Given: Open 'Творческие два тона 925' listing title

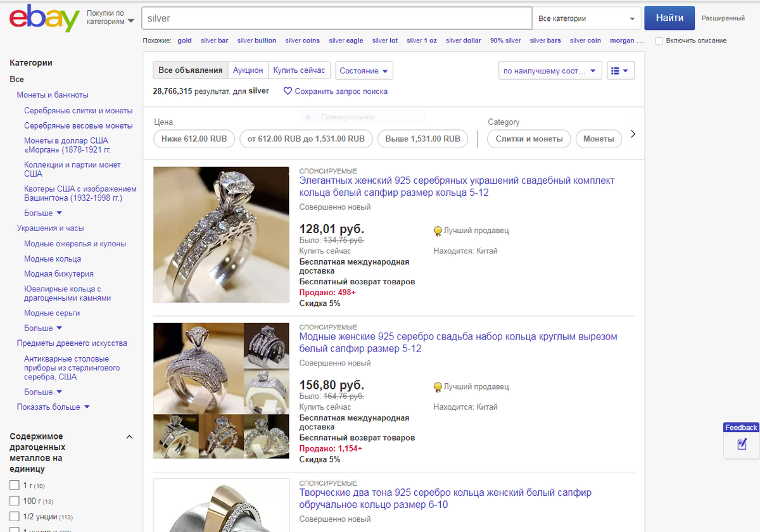Looking at the screenshot, I should 445,498.
